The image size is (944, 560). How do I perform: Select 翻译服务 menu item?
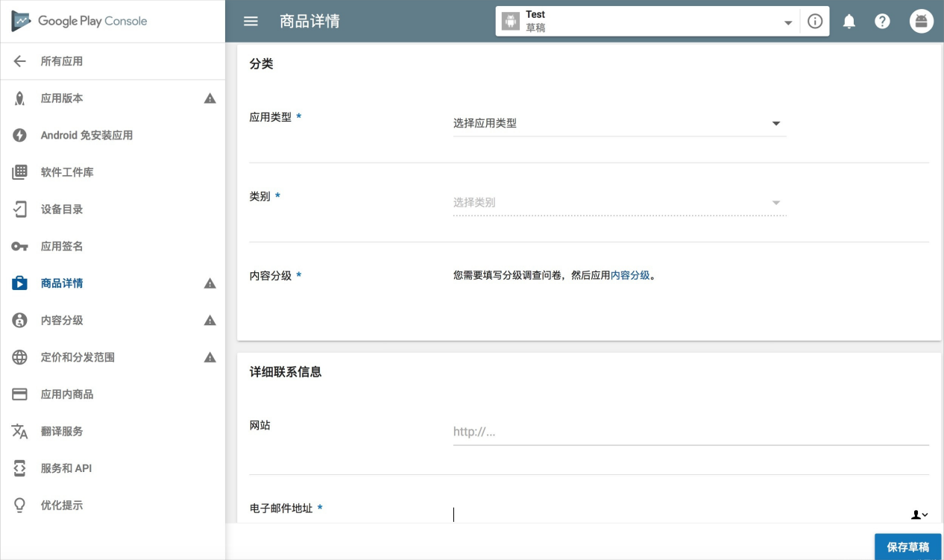(x=62, y=432)
